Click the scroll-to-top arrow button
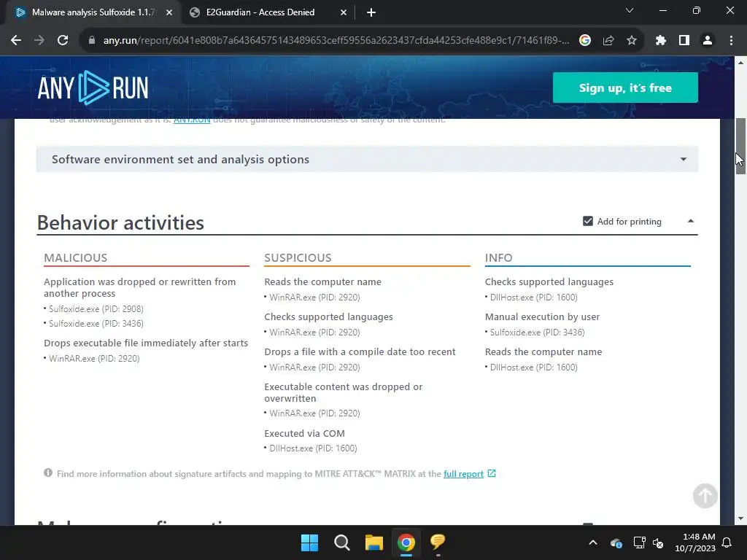747x560 pixels. [705, 496]
